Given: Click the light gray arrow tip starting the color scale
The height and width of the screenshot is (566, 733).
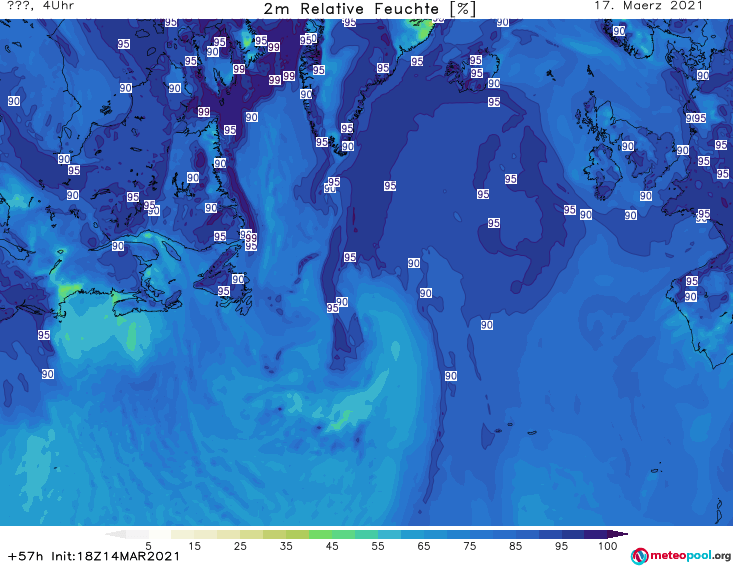Looking at the screenshot, I should click(115, 534).
